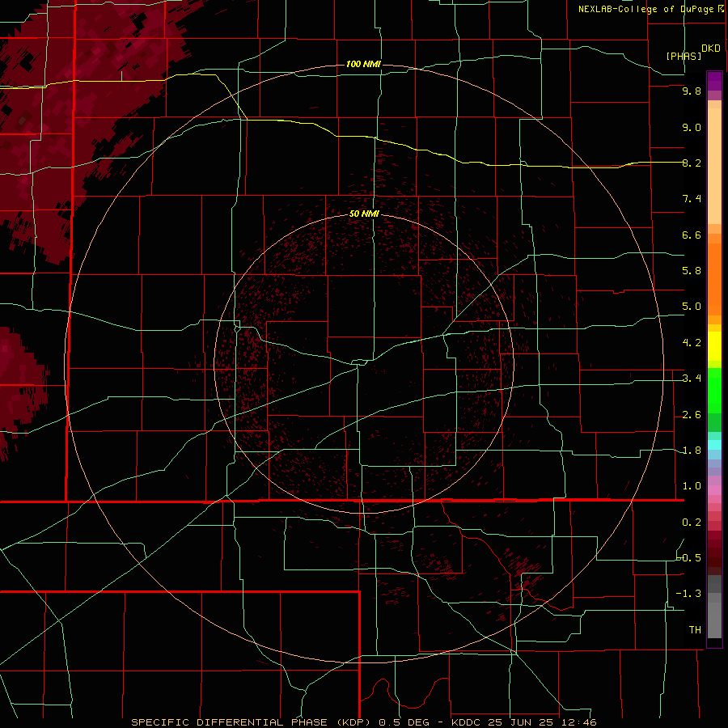Click the 5.8 value on color scale
The height and width of the screenshot is (728, 728).
(x=692, y=271)
